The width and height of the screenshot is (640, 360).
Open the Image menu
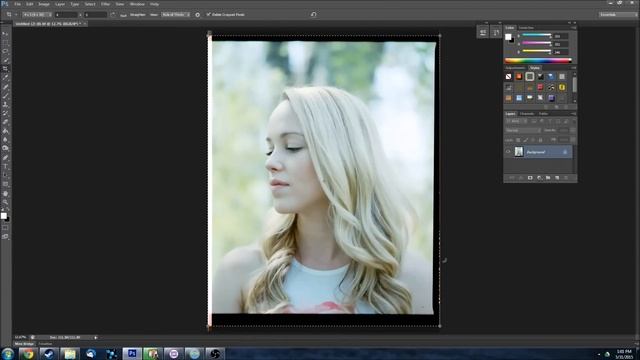tap(44, 4)
